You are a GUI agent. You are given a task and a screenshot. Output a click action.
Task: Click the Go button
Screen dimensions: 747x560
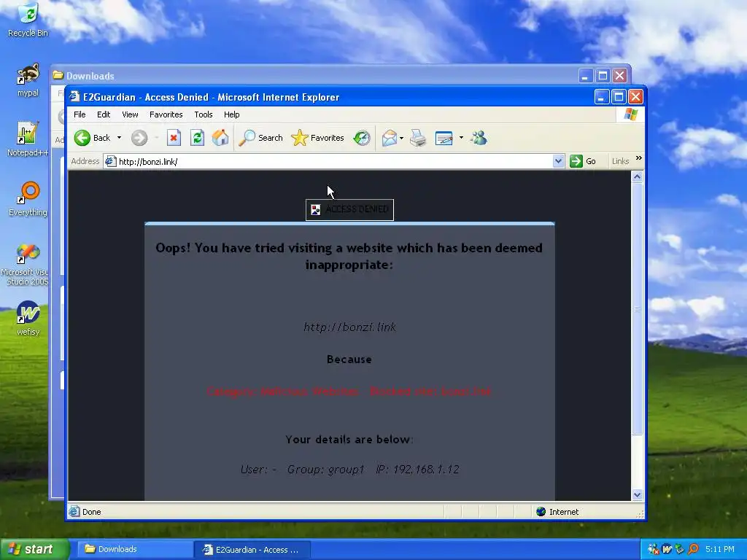(x=583, y=161)
